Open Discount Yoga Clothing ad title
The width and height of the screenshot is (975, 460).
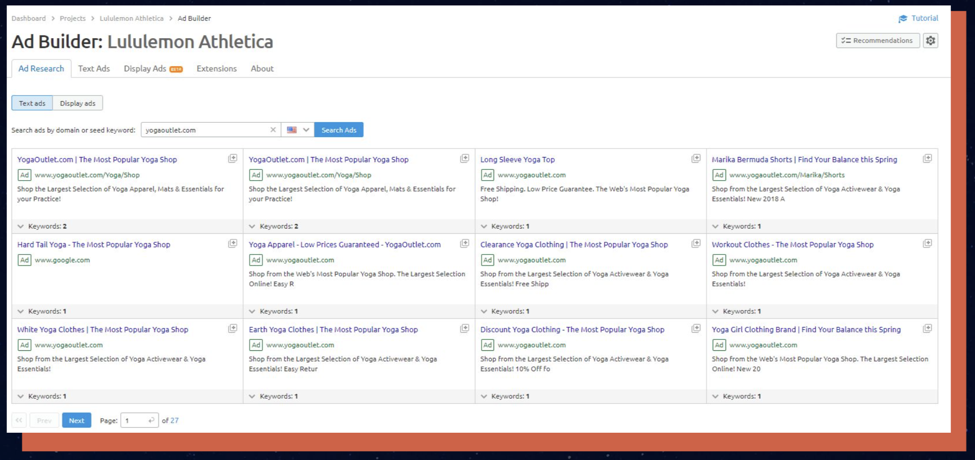pyautogui.click(x=572, y=329)
